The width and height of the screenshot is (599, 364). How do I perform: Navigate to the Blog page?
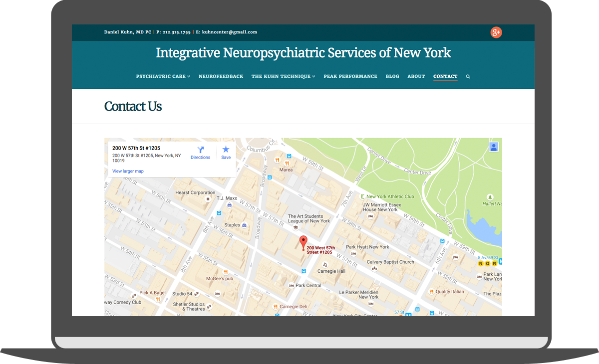392,77
